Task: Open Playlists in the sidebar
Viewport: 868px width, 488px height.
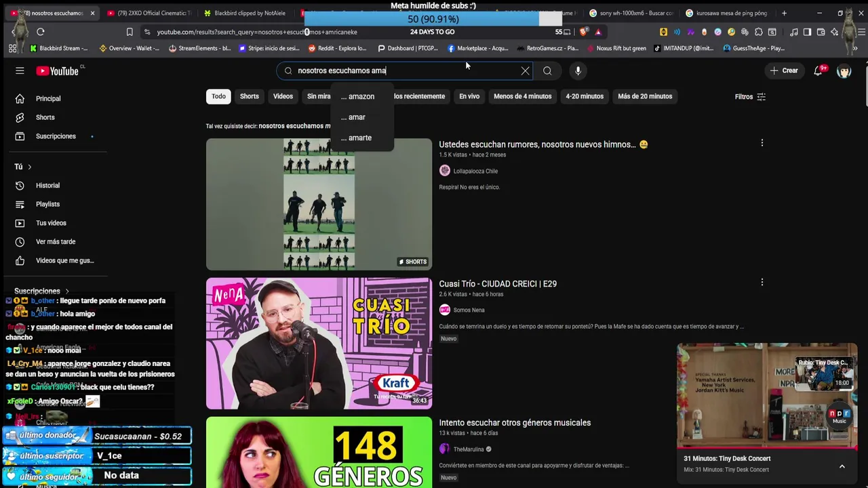Action: [x=47, y=204]
